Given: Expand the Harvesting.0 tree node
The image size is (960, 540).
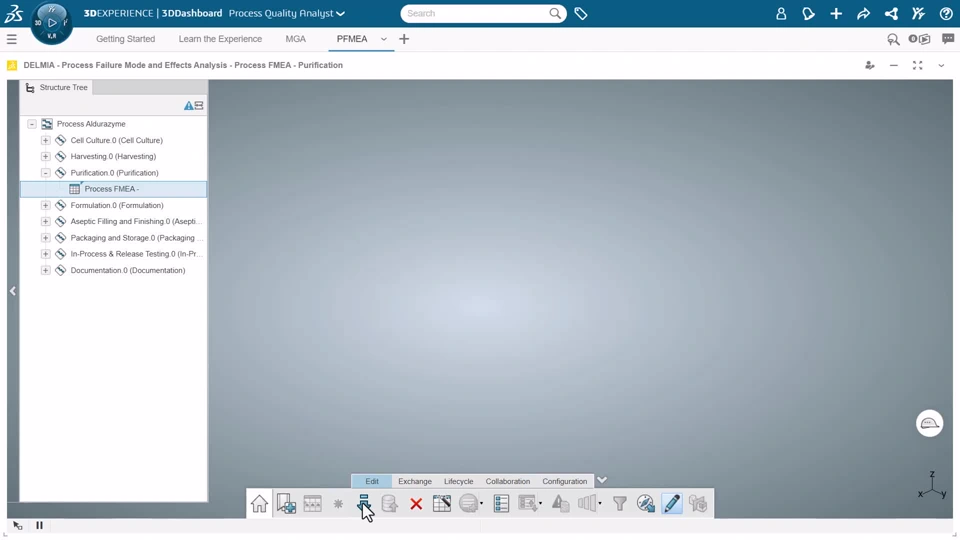Looking at the screenshot, I should (x=45, y=156).
